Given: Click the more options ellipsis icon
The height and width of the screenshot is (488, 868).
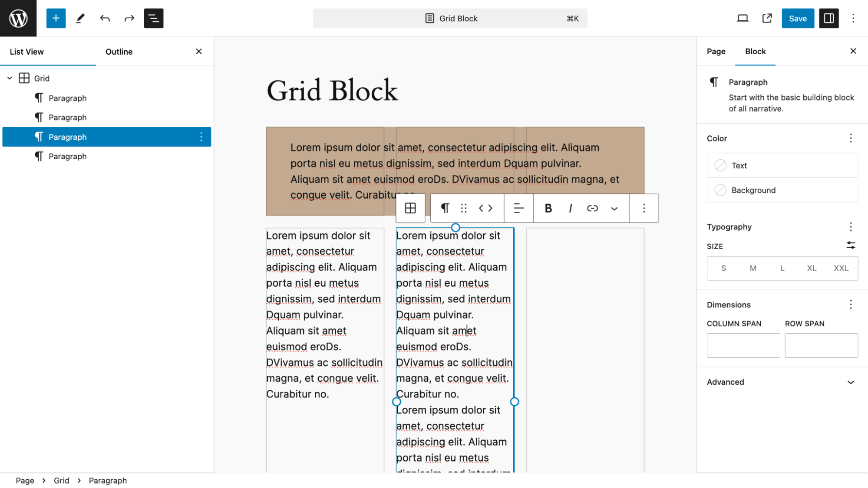Looking at the screenshot, I should 644,208.
